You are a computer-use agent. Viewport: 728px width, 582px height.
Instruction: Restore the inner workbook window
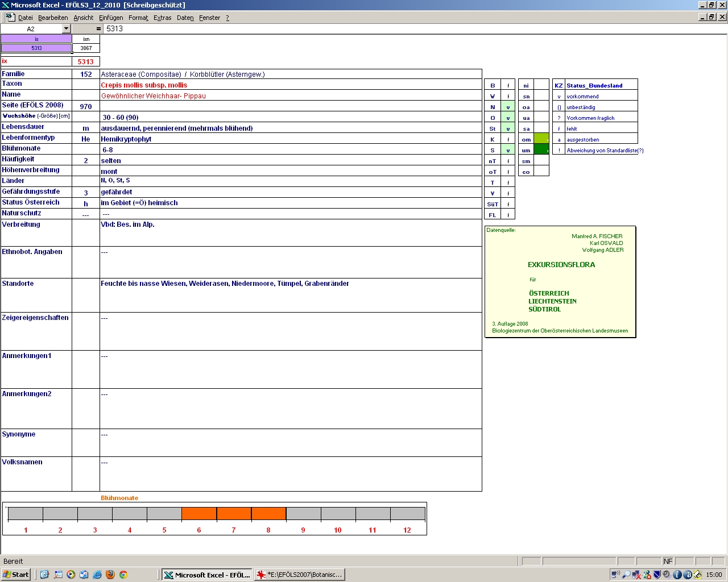click(x=712, y=17)
